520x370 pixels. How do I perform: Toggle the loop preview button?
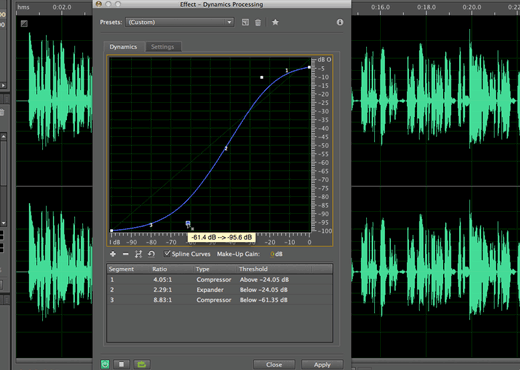pyautogui.click(x=142, y=364)
